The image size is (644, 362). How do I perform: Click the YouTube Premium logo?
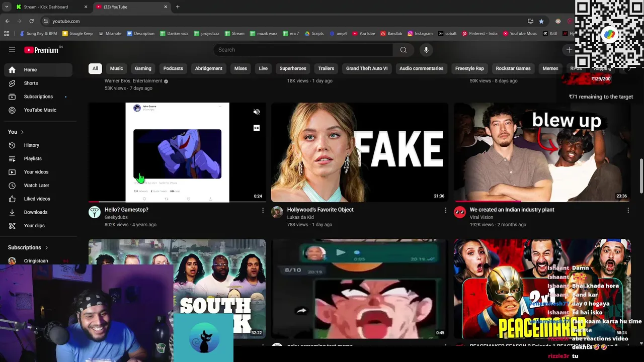point(41,50)
